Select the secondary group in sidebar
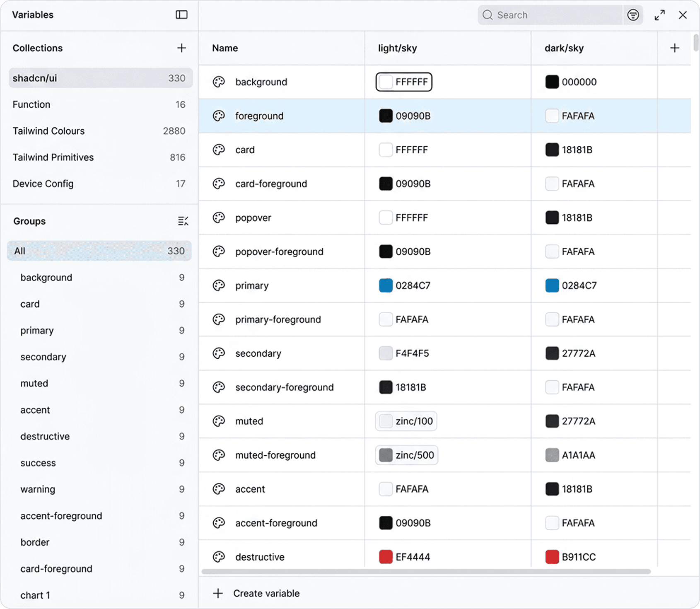 (99, 357)
